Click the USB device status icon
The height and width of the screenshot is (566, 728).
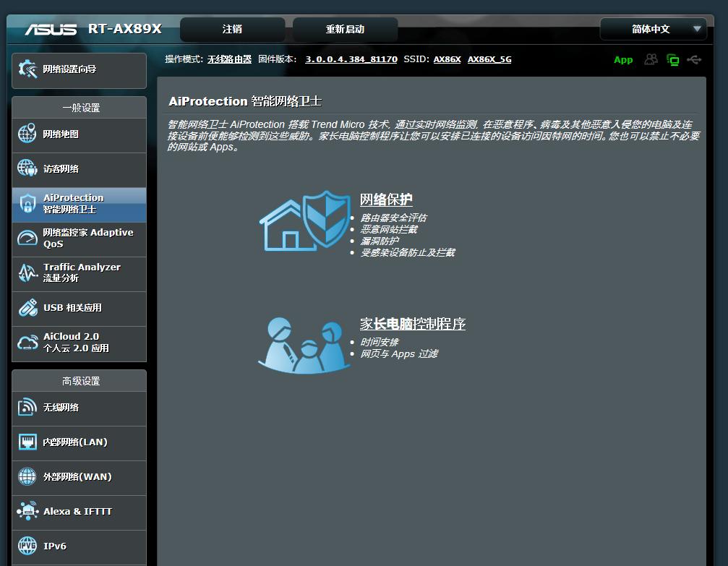pyautogui.click(x=695, y=60)
